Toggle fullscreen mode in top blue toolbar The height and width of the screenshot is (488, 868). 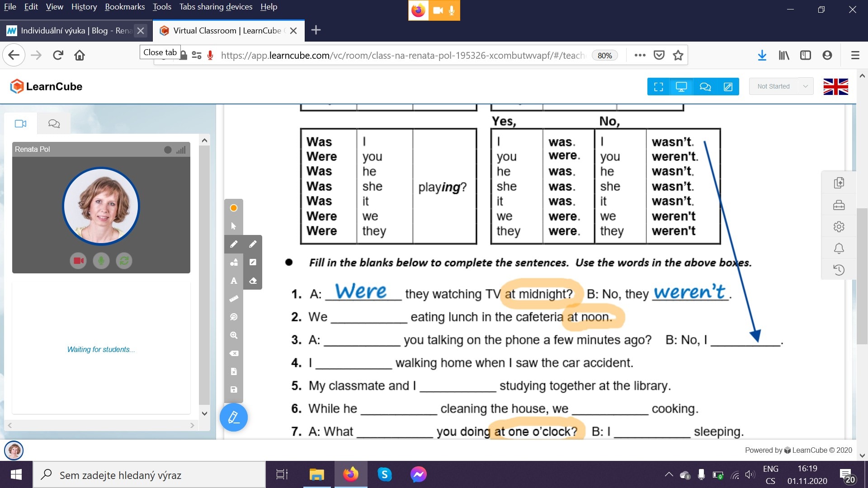click(659, 87)
